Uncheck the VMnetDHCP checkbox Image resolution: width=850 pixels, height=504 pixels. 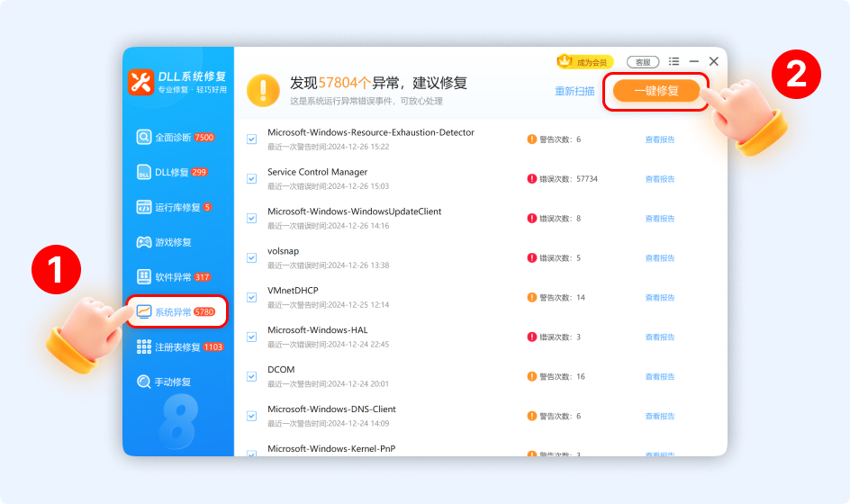[251, 298]
